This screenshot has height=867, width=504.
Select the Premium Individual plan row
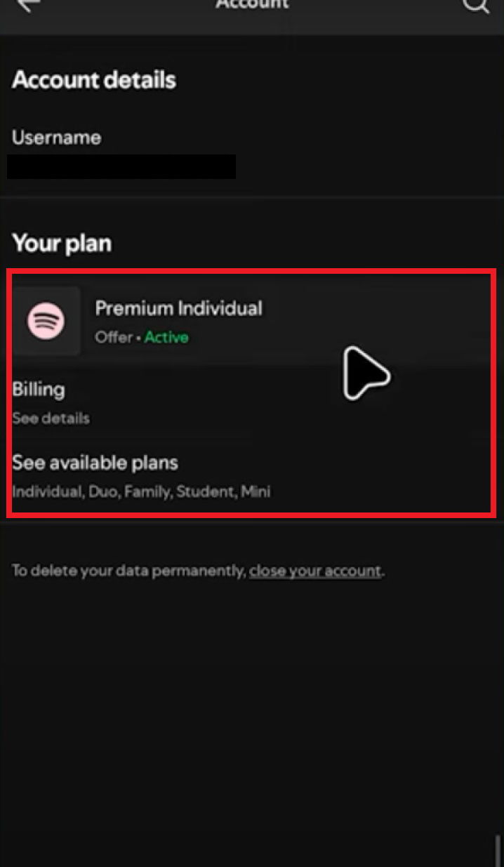[x=179, y=322]
